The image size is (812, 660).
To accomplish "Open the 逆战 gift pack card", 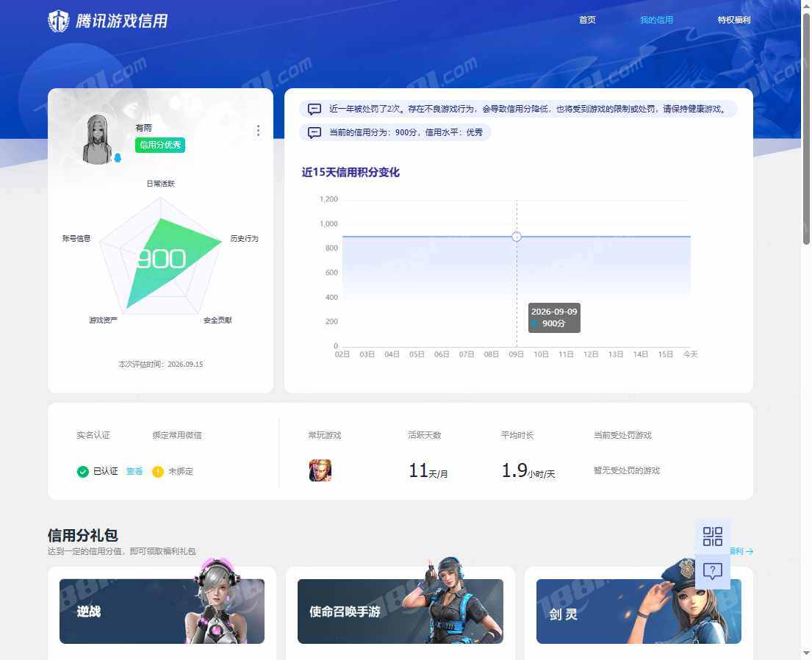I will coord(162,611).
